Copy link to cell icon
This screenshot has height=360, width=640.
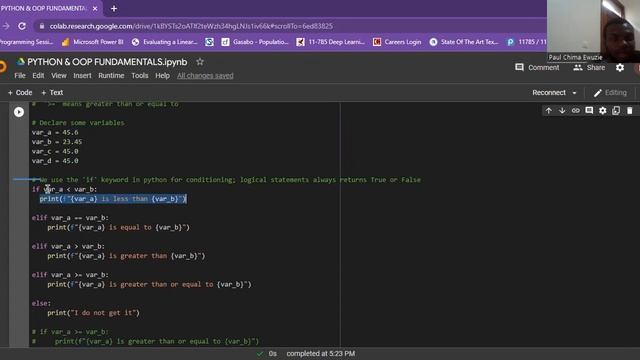pos(576,111)
